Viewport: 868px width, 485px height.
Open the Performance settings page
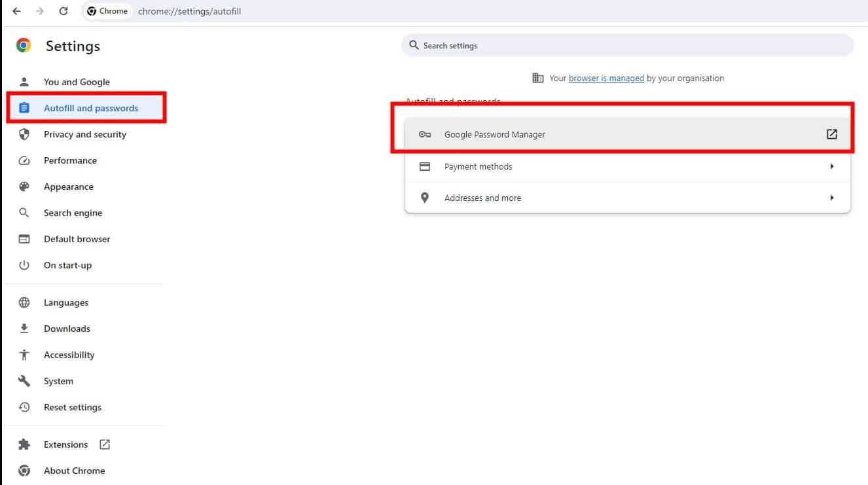coord(70,160)
